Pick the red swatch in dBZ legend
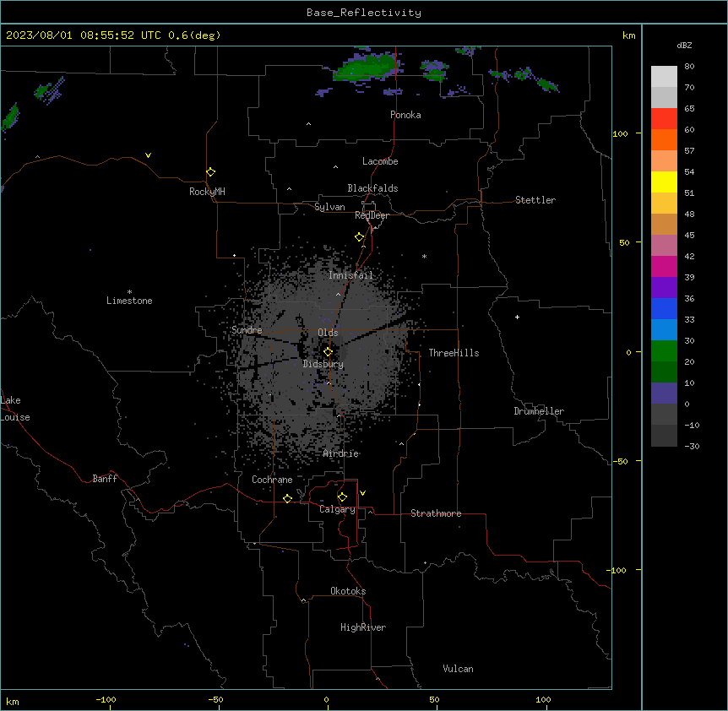 664,119
